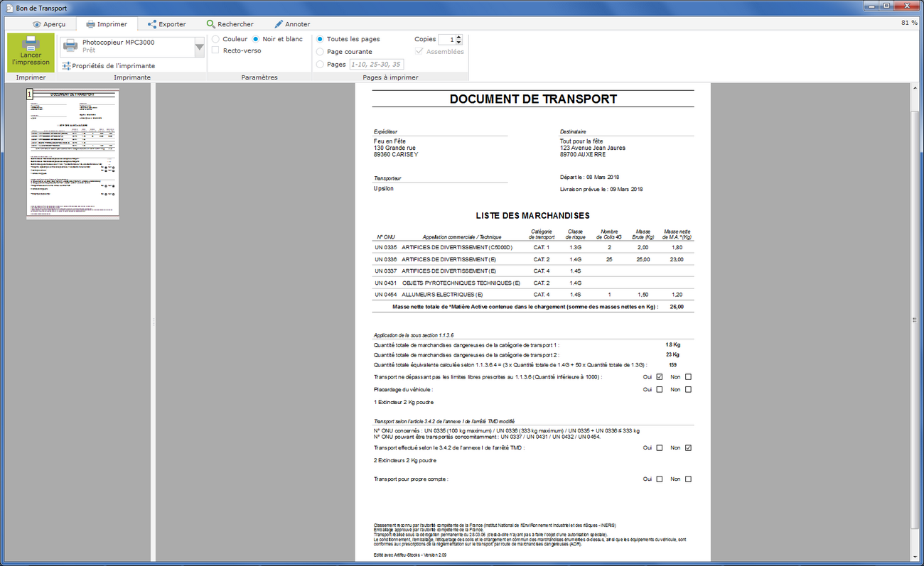
Task: Open Propriétés de l'imprimante
Action: (x=109, y=66)
